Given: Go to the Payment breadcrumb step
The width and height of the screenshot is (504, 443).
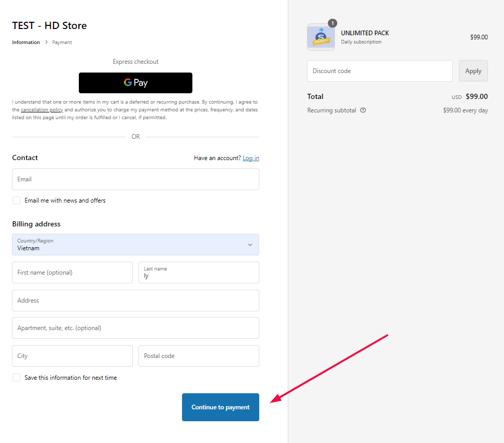Looking at the screenshot, I should 62,42.
